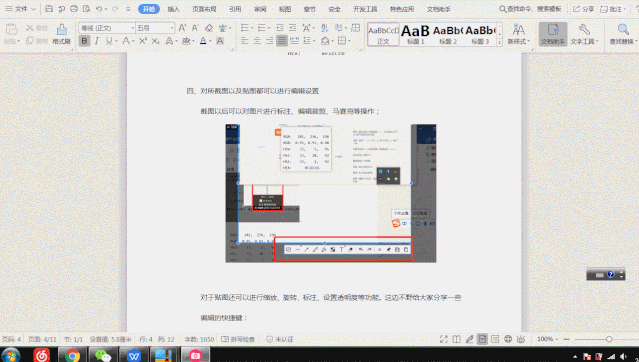Click the Increase Indent icon
The image size is (639, 362).
[293, 28]
